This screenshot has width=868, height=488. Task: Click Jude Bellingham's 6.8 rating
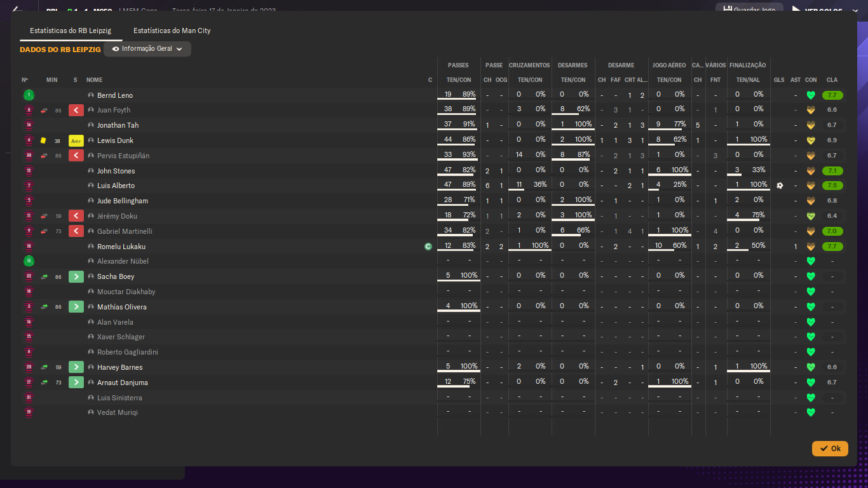[832, 201]
